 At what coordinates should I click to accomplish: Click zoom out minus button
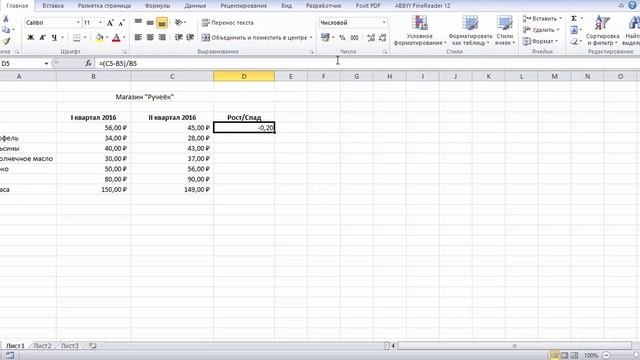(606, 356)
